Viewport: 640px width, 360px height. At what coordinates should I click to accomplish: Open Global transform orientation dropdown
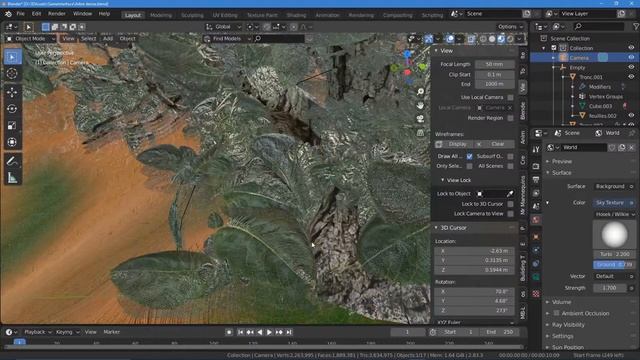[224, 27]
